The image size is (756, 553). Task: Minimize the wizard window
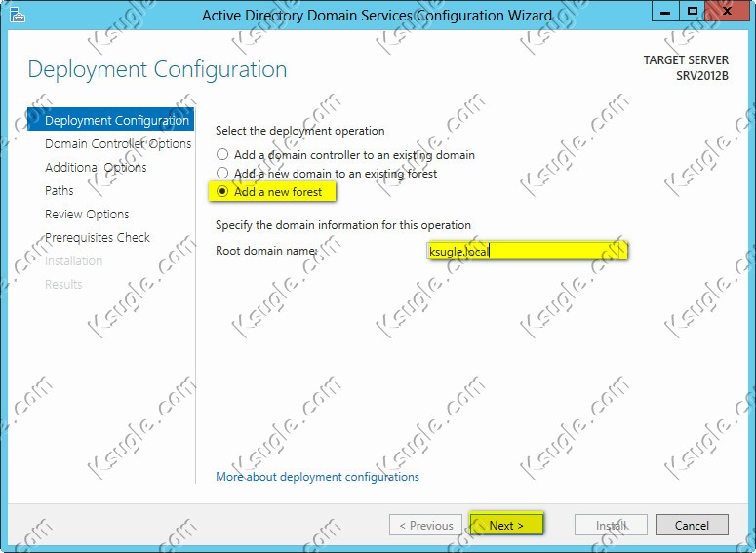(665, 11)
